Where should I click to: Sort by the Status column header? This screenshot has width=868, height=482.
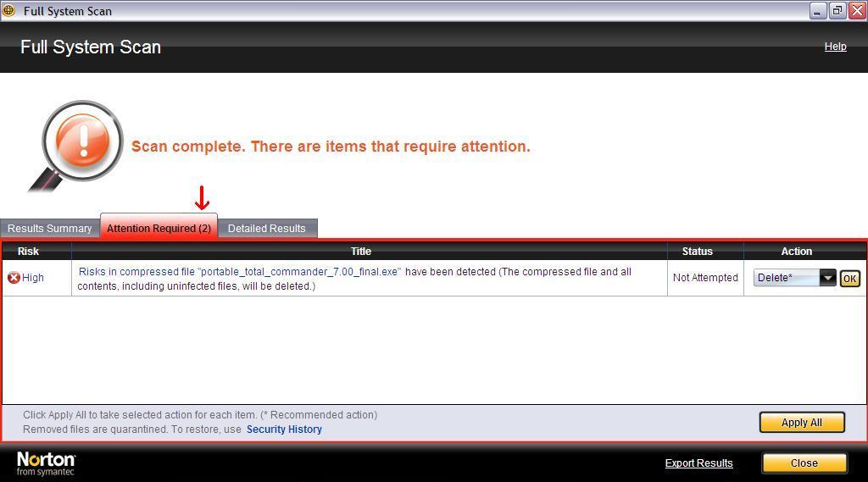click(x=705, y=252)
